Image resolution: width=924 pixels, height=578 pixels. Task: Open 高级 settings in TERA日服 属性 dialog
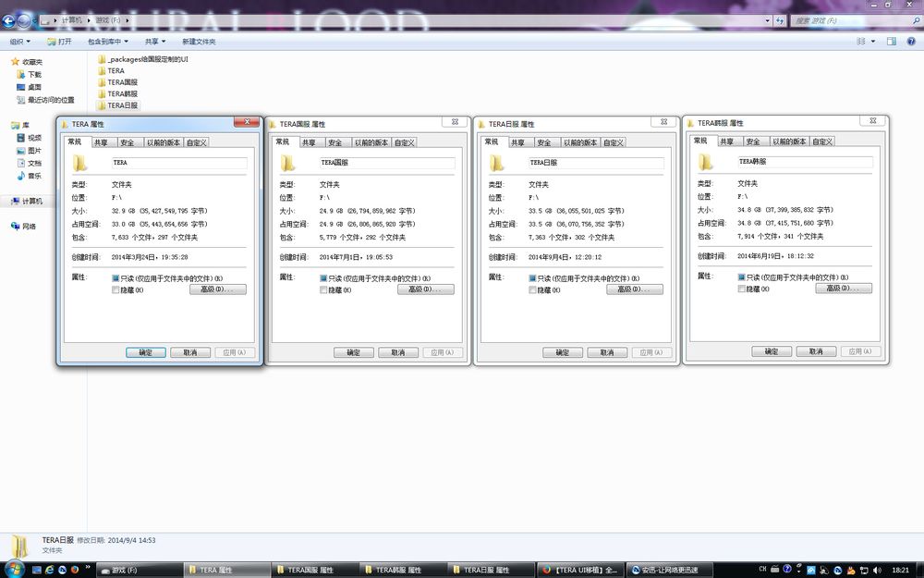[635, 289]
